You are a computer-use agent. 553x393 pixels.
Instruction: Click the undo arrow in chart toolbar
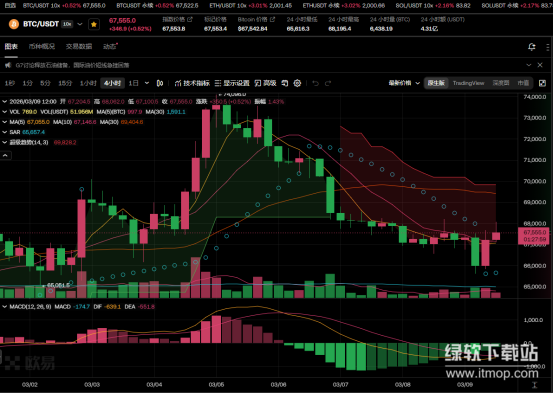pos(316,83)
